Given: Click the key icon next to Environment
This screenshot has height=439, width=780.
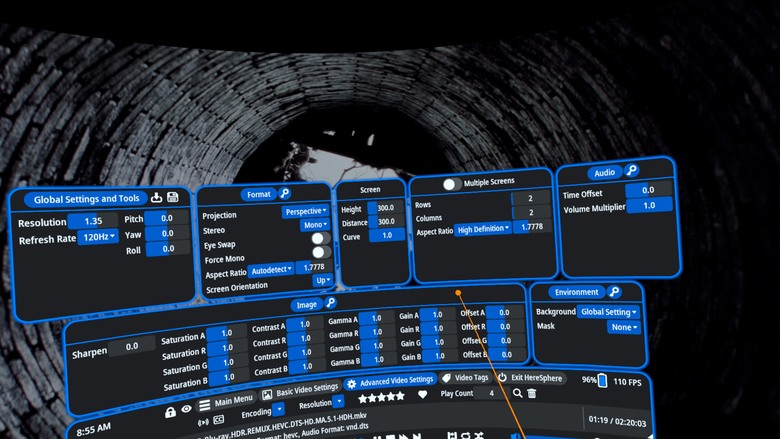Looking at the screenshot, I should click(614, 291).
